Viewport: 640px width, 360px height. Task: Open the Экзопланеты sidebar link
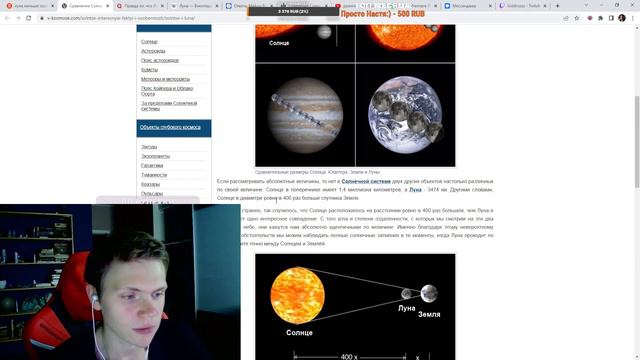pos(155,156)
